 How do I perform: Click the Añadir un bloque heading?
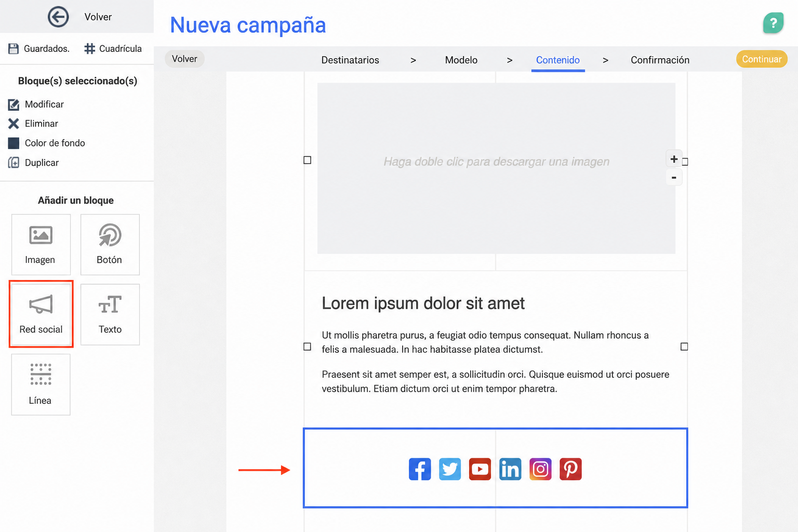(x=76, y=201)
